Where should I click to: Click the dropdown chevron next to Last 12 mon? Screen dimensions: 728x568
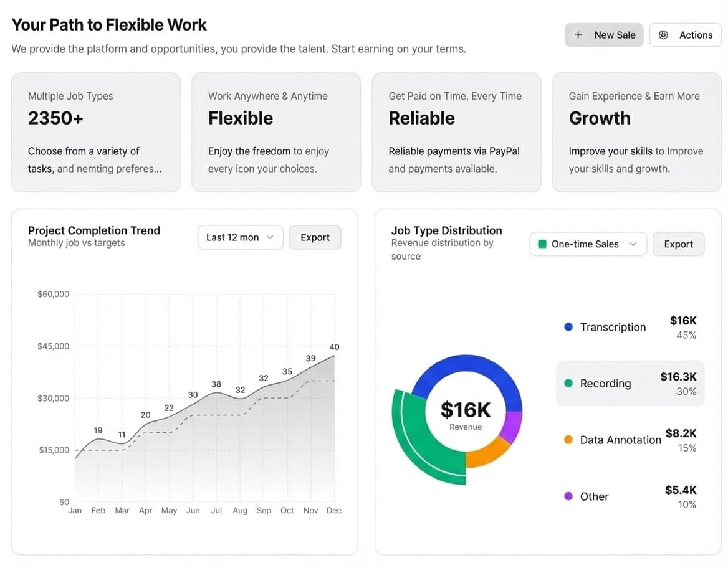271,237
